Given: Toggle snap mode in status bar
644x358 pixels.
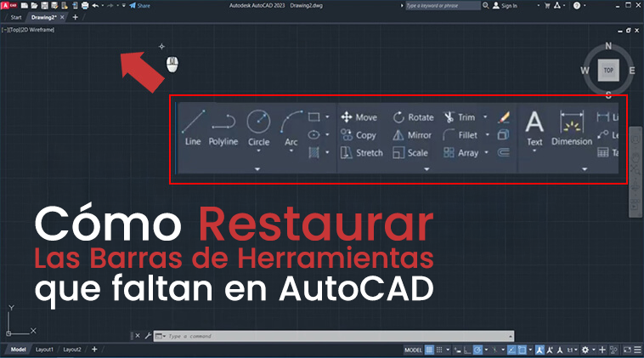Looking at the screenshot, I should 439,349.
